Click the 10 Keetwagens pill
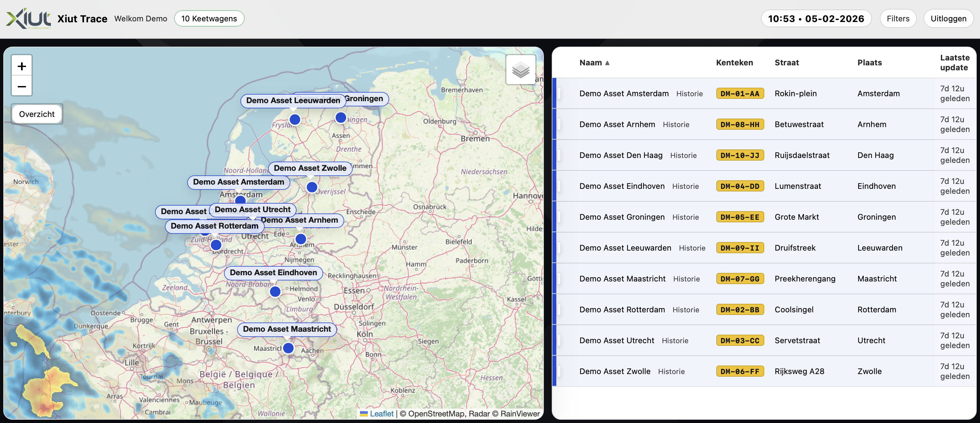980x423 pixels. pyautogui.click(x=209, y=19)
